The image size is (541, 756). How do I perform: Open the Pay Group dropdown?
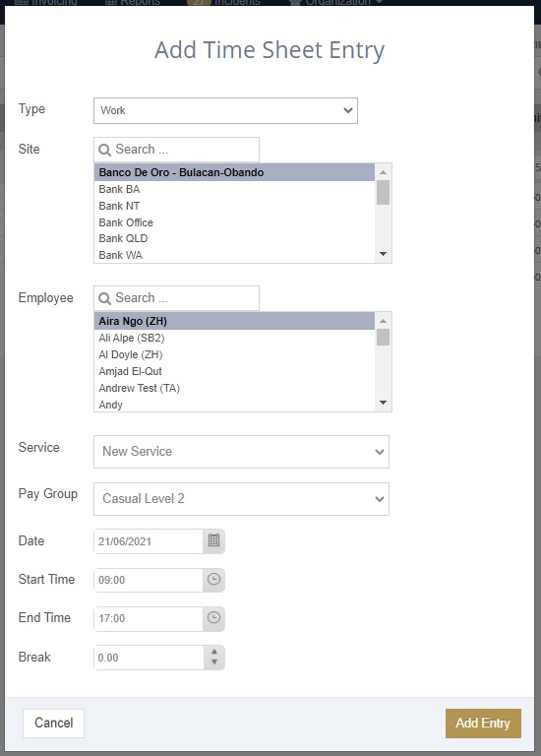pos(241,499)
